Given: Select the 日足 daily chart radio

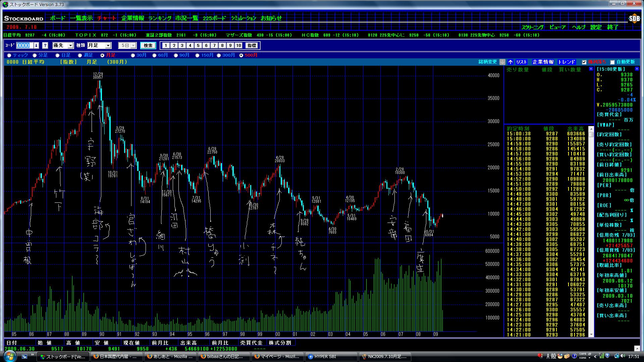Looking at the screenshot, I should [x=58, y=55].
